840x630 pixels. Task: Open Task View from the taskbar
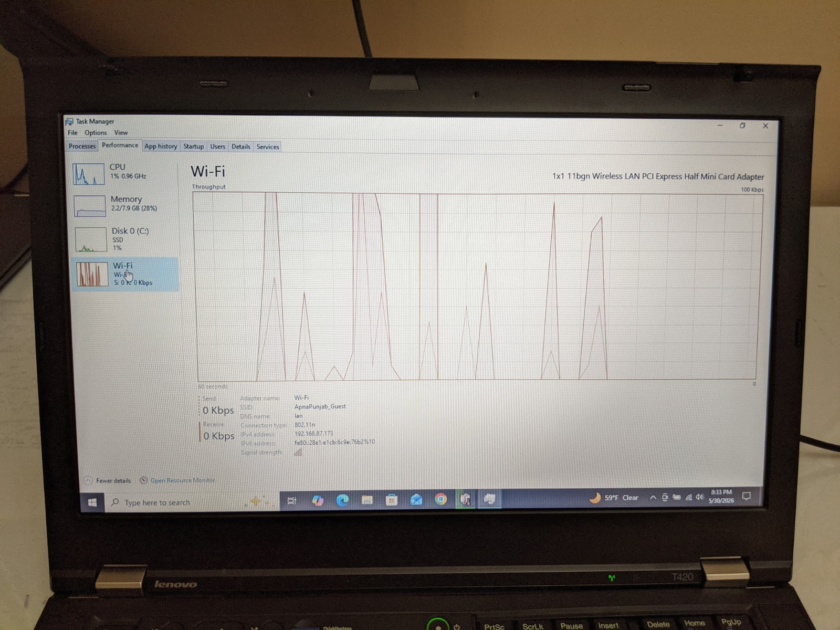pos(292,501)
